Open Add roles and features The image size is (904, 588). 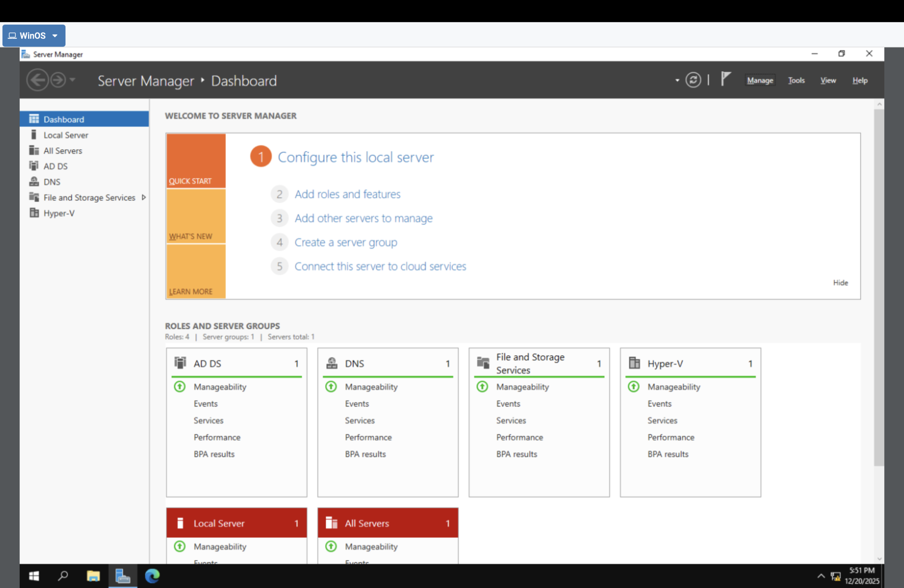point(347,194)
